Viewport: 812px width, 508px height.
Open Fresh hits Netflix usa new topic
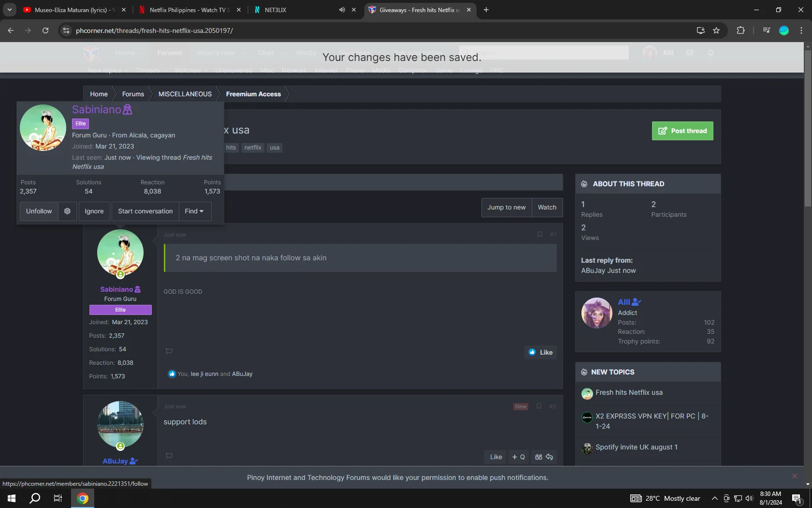pos(629,392)
